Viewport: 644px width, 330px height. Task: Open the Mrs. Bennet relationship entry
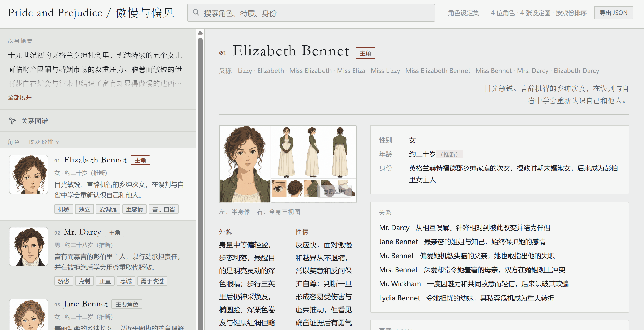[472, 270]
